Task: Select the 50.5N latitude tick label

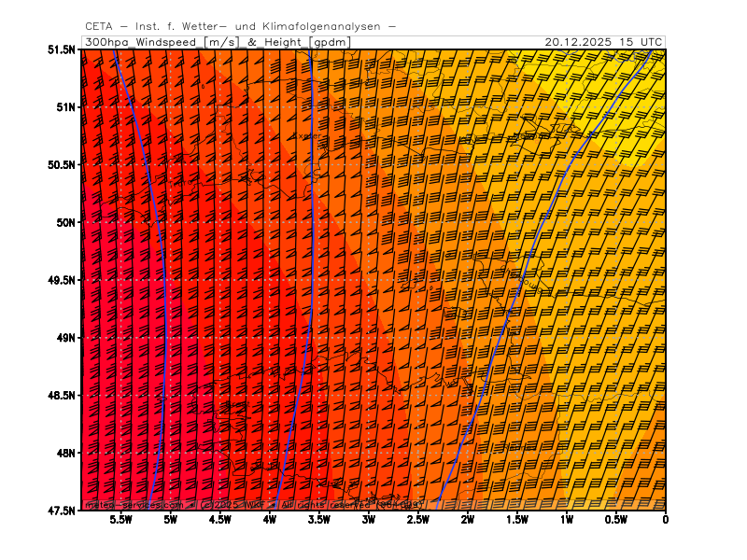Action: coord(62,165)
